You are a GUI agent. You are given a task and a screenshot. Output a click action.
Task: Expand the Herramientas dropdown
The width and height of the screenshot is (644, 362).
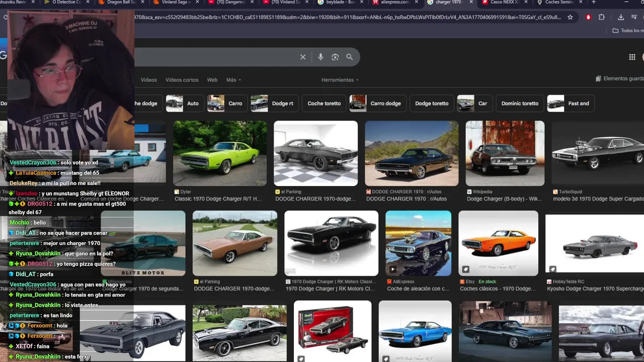pyautogui.click(x=340, y=80)
